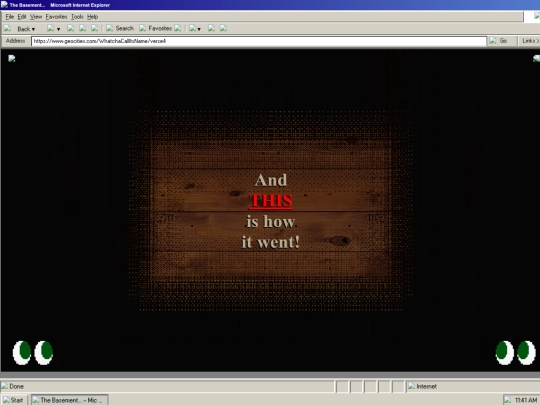Open the File menu

(x=10, y=17)
